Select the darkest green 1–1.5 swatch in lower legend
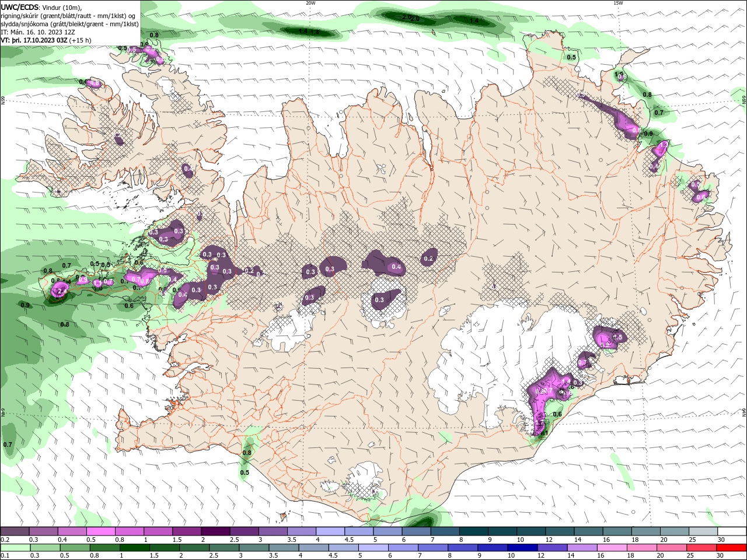 coord(134,548)
